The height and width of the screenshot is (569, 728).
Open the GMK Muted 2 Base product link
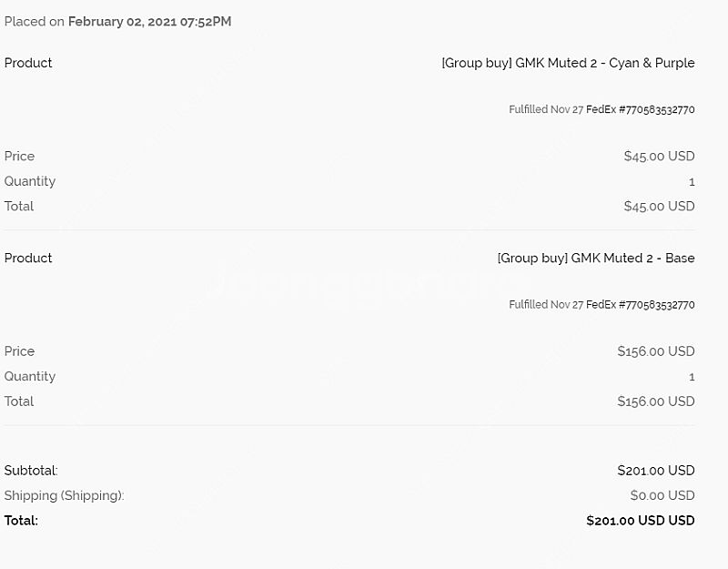[x=596, y=258]
